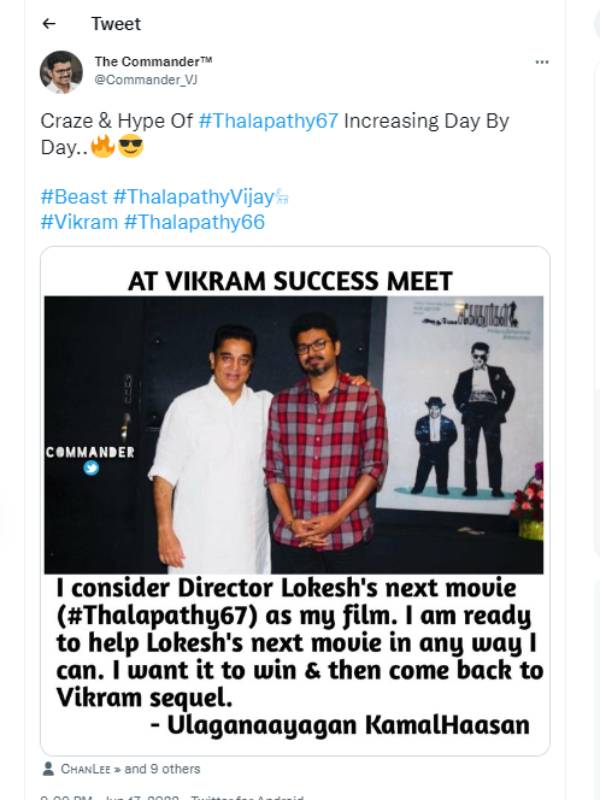The width and height of the screenshot is (600, 800).
Task: Click the Twitter bird watermark on the photo
Action: point(92,466)
